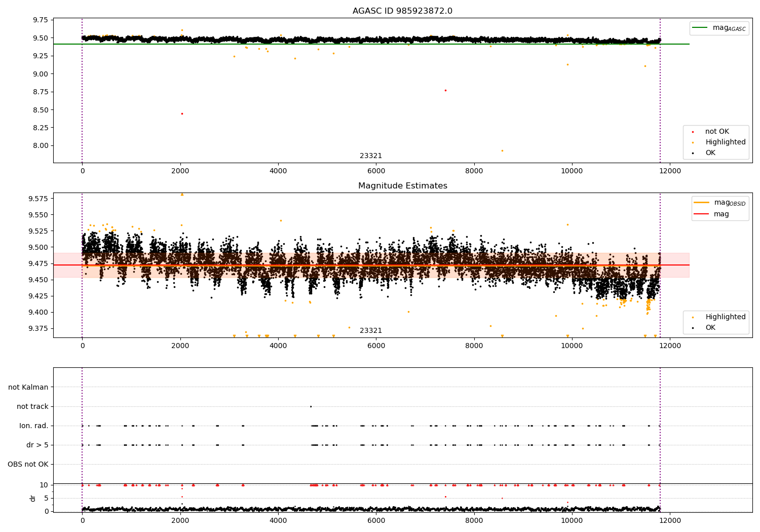Viewport: 760px width, 532px height.
Task: Select the mag OBSID orange-line legend entry
Action: [720, 203]
